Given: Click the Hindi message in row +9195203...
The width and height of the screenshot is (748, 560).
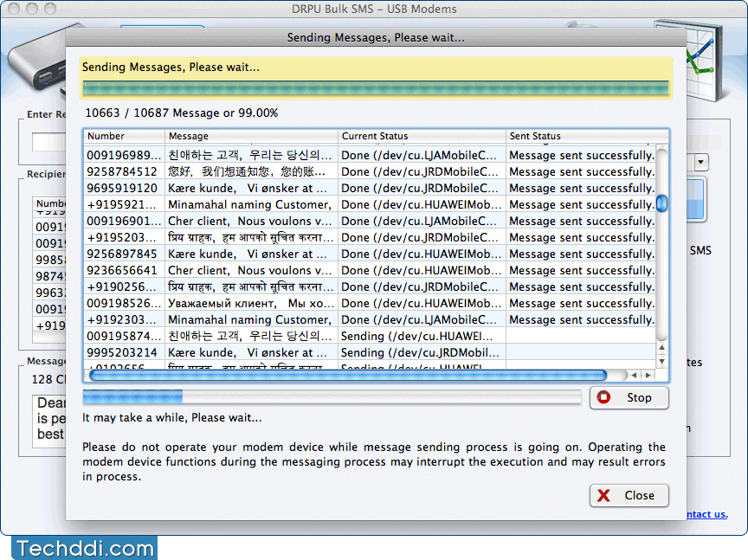Looking at the screenshot, I should tap(251, 237).
